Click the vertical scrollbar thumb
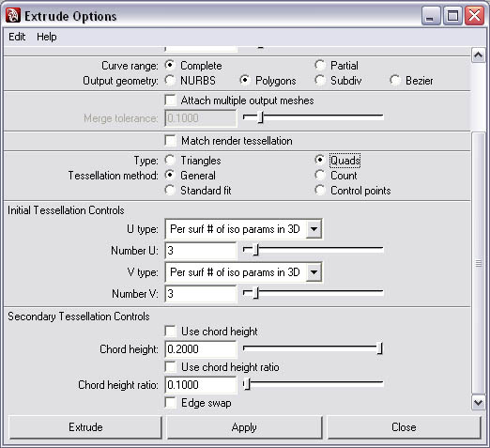Image resolution: width=490 pixels, height=448 pixels. 478,263
